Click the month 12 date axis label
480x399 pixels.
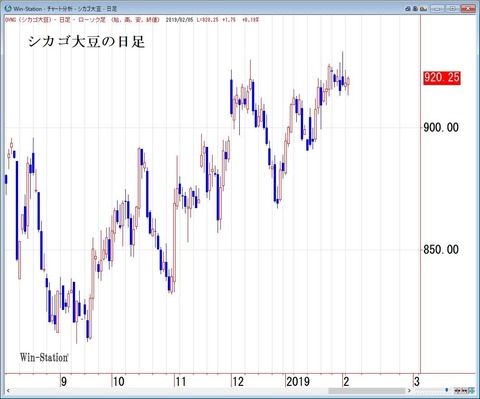238,381
